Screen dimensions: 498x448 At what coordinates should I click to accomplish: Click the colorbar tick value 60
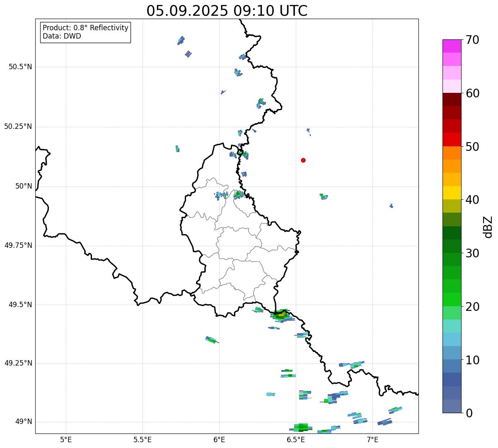click(x=472, y=93)
